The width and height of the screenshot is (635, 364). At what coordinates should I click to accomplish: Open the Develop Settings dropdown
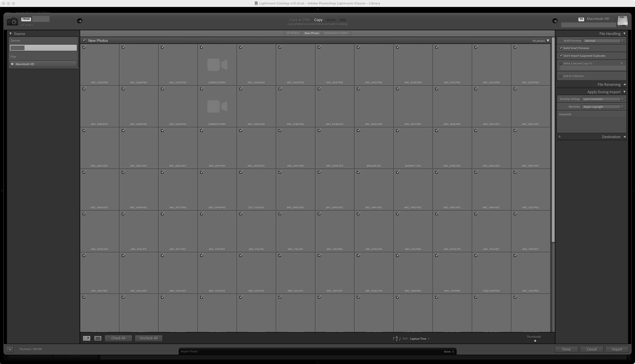(x=602, y=99)
